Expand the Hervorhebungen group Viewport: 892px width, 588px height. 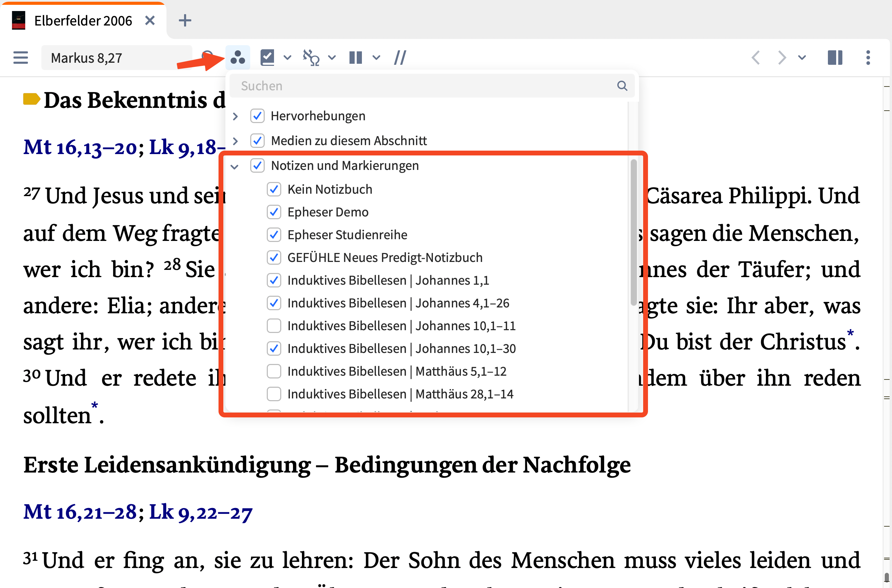(x=235, y=116)
